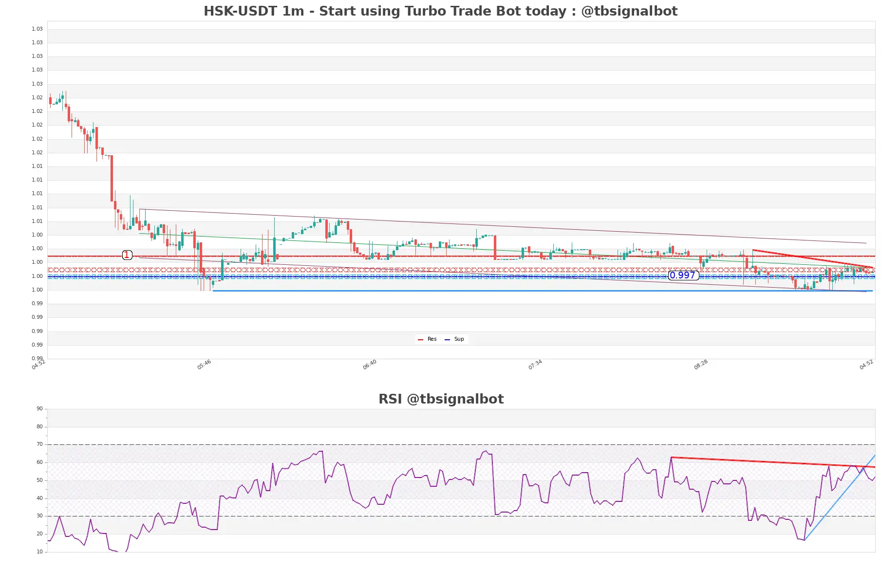Click the RSI axis value 70
Screen dimensions: 882x588
click(39, 444)
